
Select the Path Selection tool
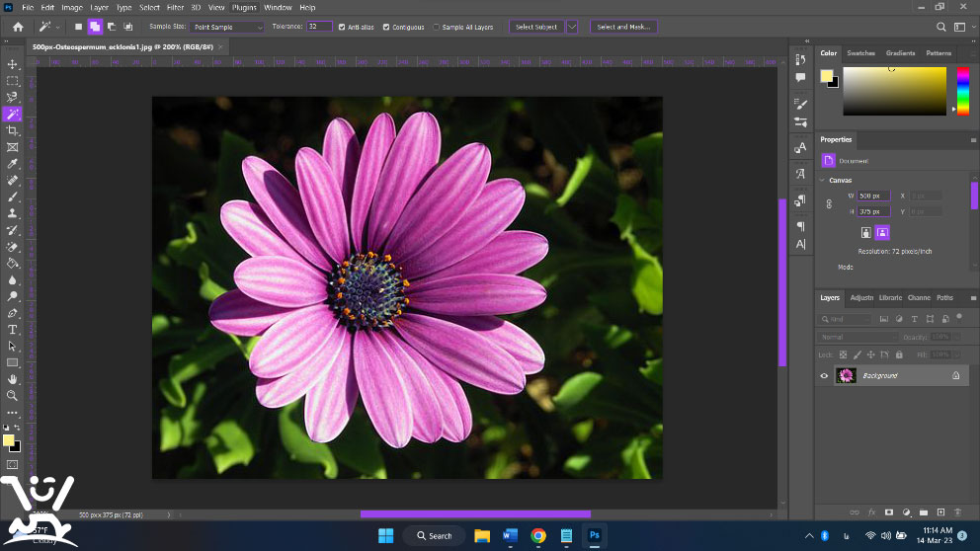[12, 346]
